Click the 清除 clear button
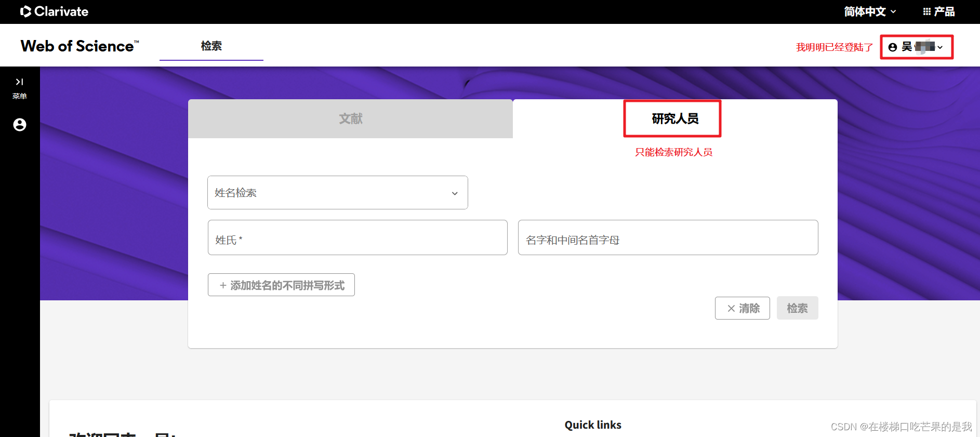 743,308
